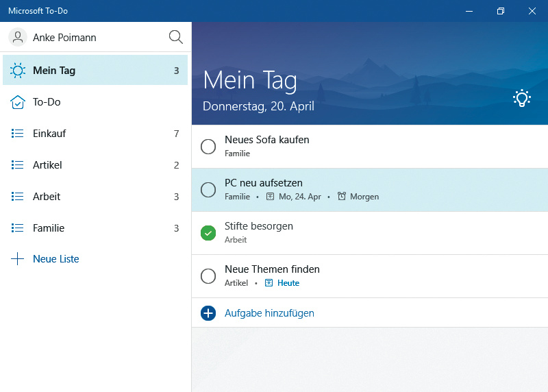Click the count 7 beside Einkauf
The height and width of the screenshot is (392, 548).
point(177,134)
